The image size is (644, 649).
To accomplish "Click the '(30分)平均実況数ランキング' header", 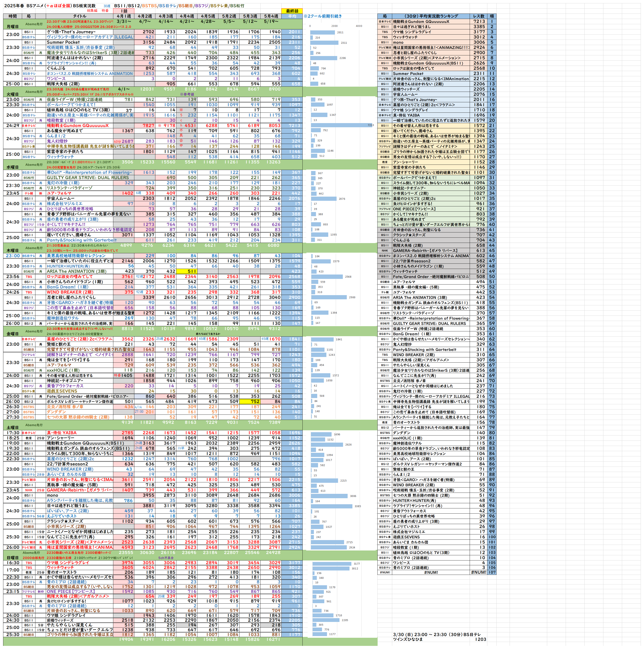I will coord(431,16).
